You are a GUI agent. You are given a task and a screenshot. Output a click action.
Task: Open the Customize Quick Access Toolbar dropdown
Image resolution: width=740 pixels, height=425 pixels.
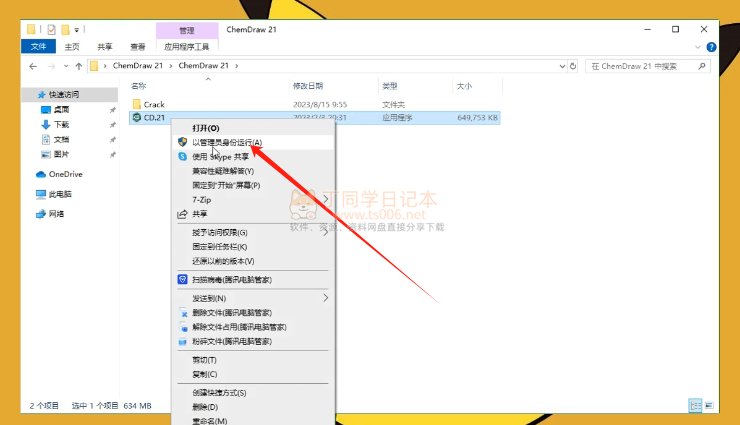(x=76, y=30)
